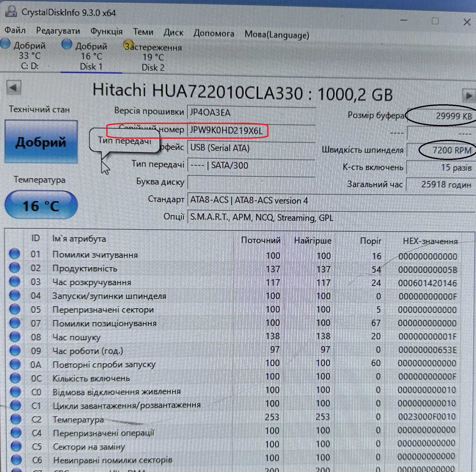Click status icon of attribute 09 Час роботи
This screenshot has width=476, height=472.
[x=15, y=350]
